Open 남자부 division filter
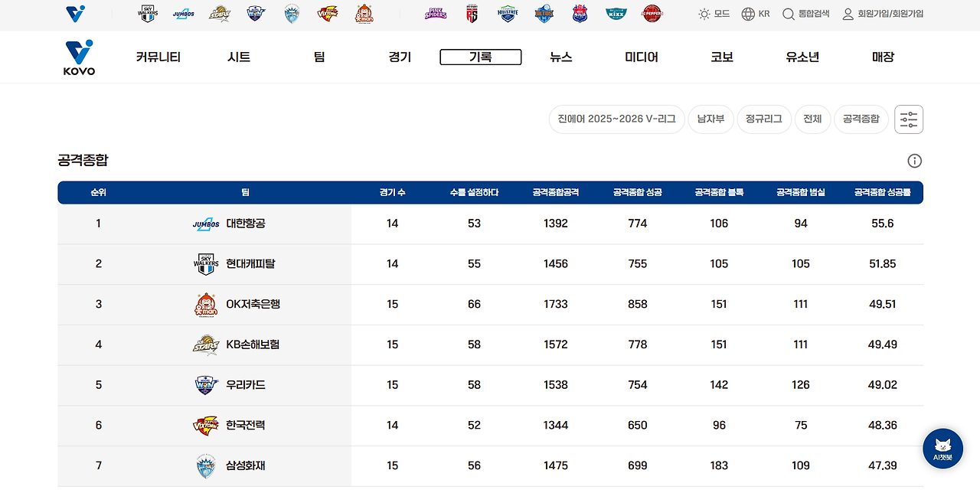The width and height of the screenshot is (980, 493). 710,119
